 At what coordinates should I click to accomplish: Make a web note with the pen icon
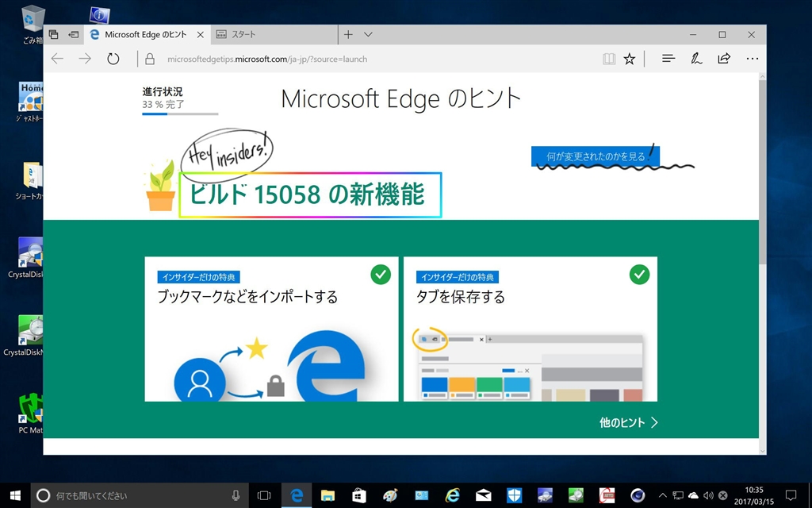pos(696,59)
